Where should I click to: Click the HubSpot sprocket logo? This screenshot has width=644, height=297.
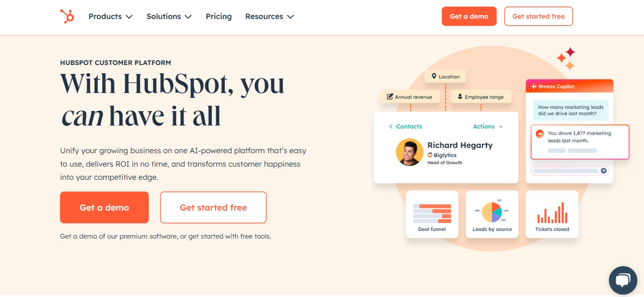(67, 16)
